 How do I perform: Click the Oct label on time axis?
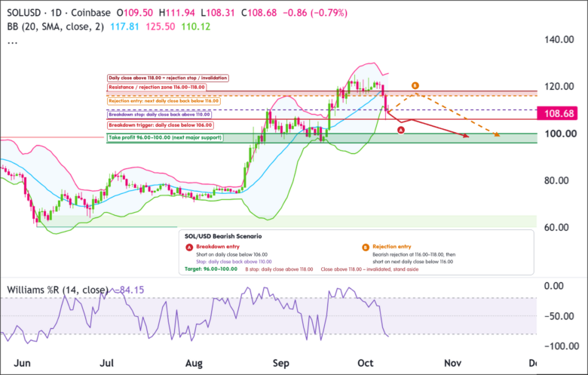tap(366, 364)
